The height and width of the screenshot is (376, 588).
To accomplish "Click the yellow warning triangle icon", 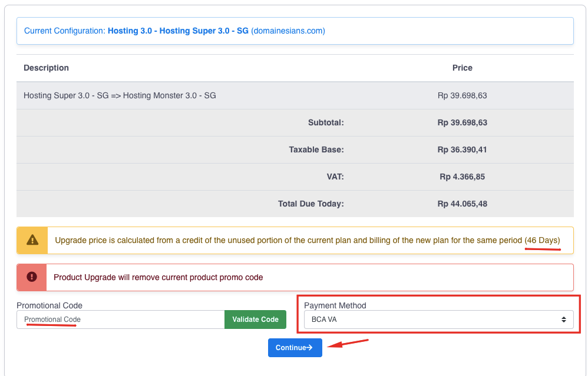I will pyautogui.click(x=32, y=240).
